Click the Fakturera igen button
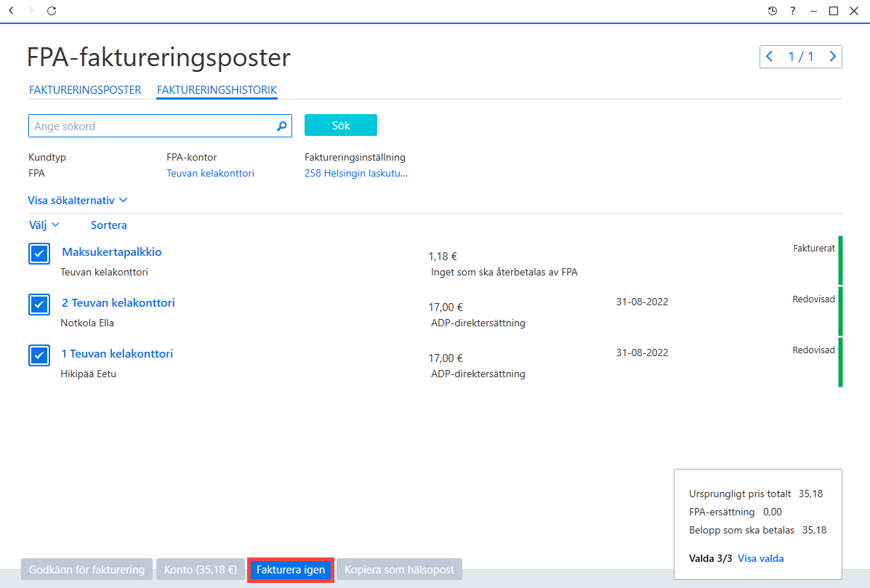The image size is (870, 588). pyautogui.click(x=291, y=570)
